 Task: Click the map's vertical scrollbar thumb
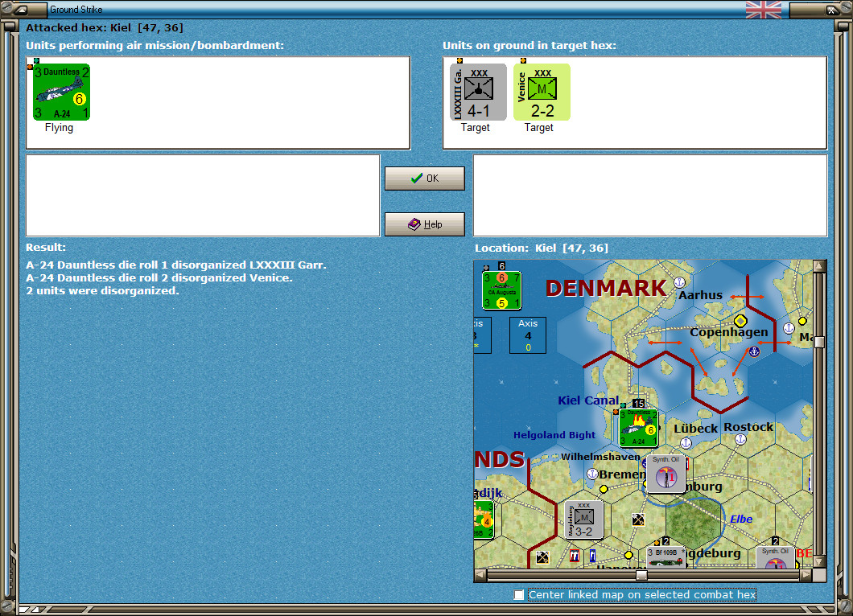tap(819, 342)
